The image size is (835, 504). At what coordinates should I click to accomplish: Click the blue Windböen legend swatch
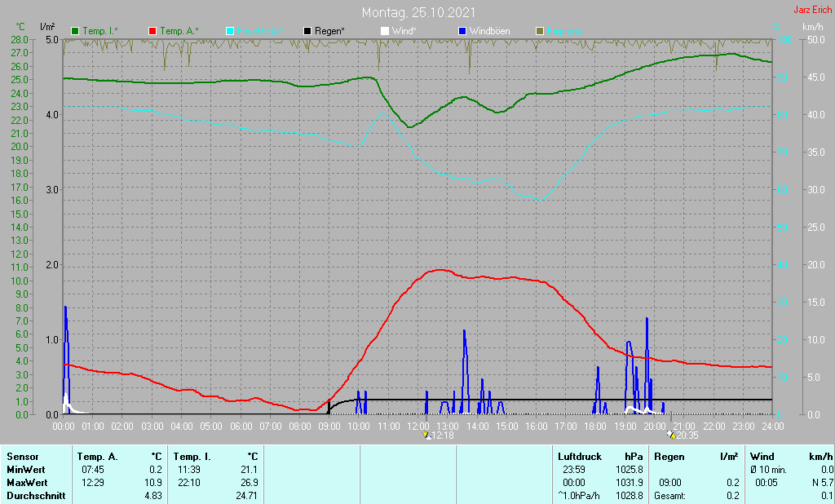click(462, 31)
